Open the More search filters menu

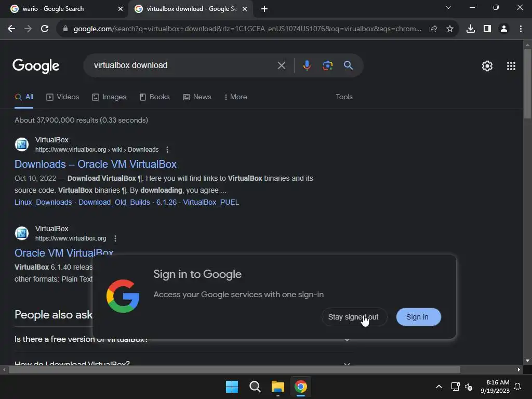pos(235,97)
